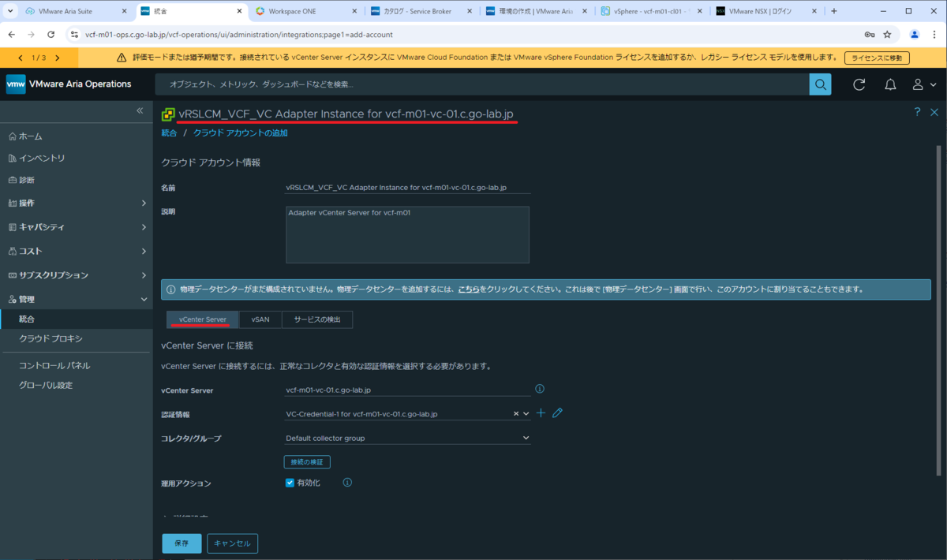Image resolution: width=947 pixels, height=560 pixels.
Task: Open notifications bell icon
Action: 890,84
